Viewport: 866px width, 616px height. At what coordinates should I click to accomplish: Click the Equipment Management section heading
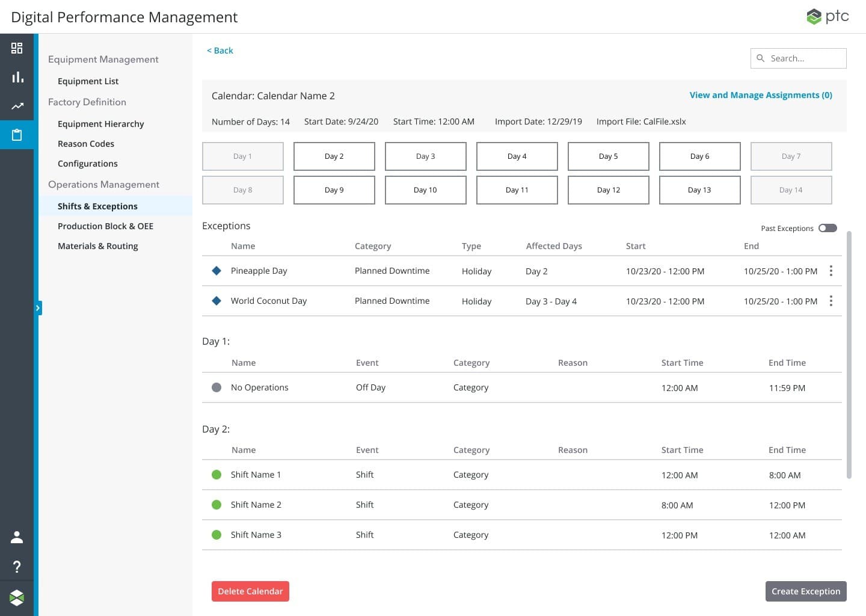click(103, 60)
